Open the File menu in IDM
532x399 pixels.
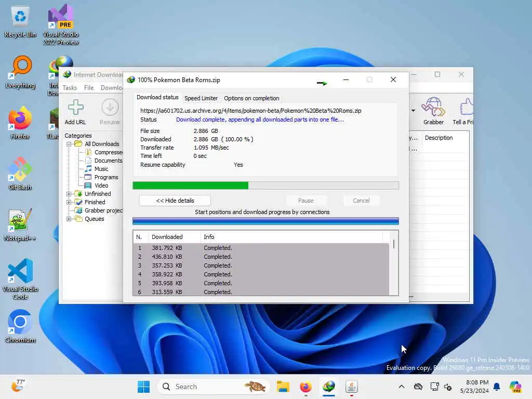click(88, 88)
